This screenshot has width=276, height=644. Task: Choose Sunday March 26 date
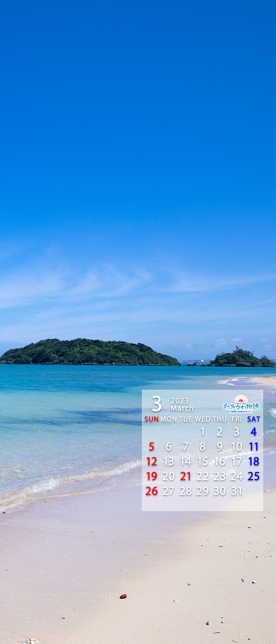[x=152, y=491]
